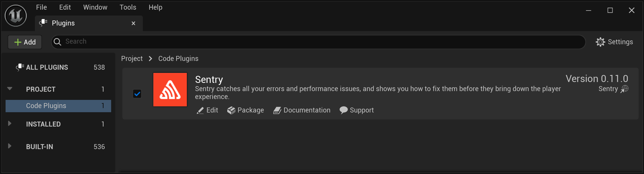Image resolution: width=644 pixels, height=174 pixels.
Task: Open the Settings gear icon
Action: [600, 42]
